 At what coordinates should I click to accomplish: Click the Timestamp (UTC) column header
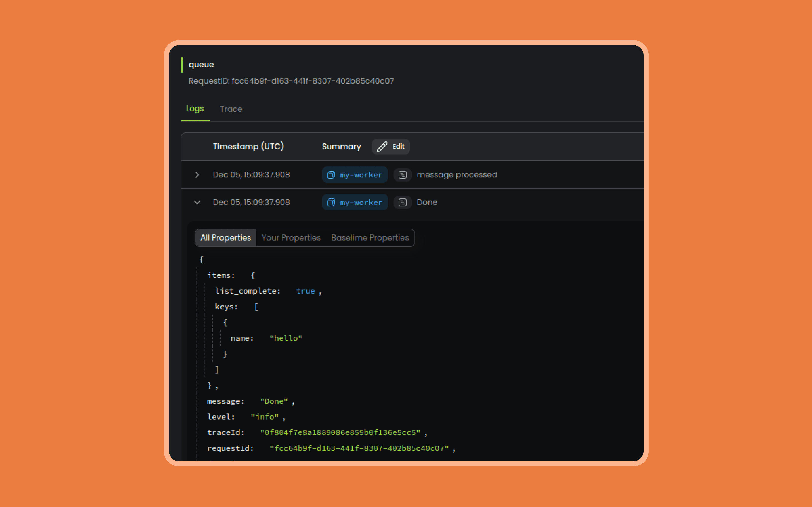pos(248,147)
